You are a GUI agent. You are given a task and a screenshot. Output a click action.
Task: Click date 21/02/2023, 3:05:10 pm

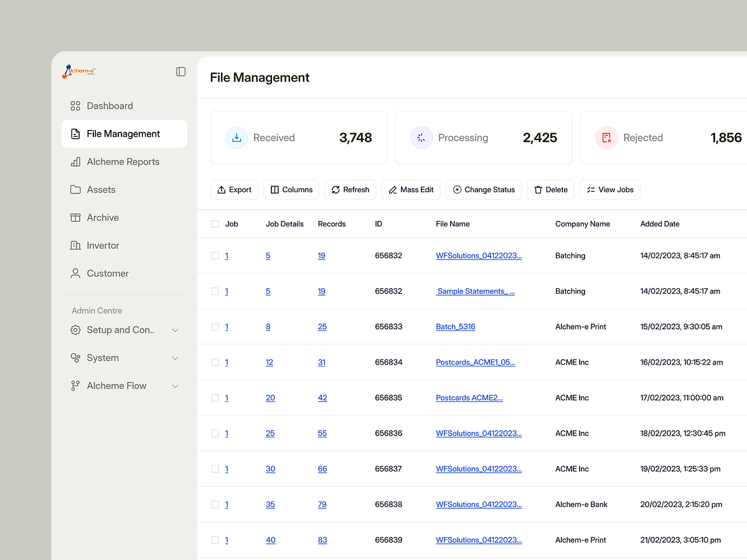[680, 540]
